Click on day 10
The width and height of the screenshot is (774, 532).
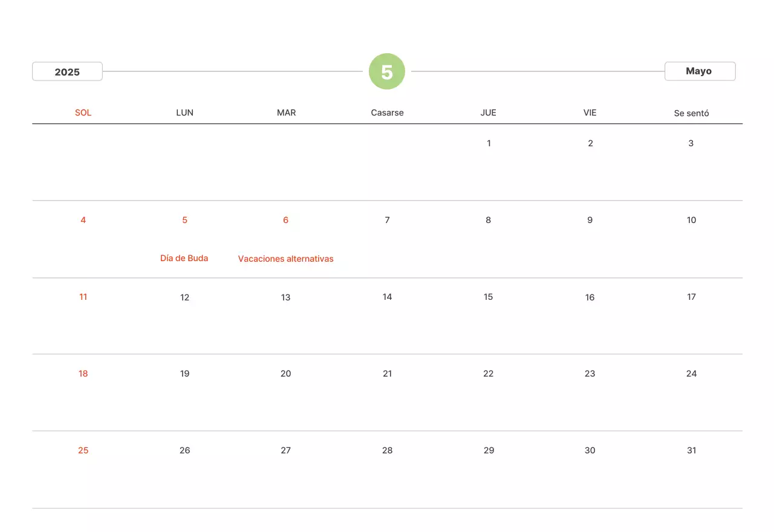[x=691, y=220]
